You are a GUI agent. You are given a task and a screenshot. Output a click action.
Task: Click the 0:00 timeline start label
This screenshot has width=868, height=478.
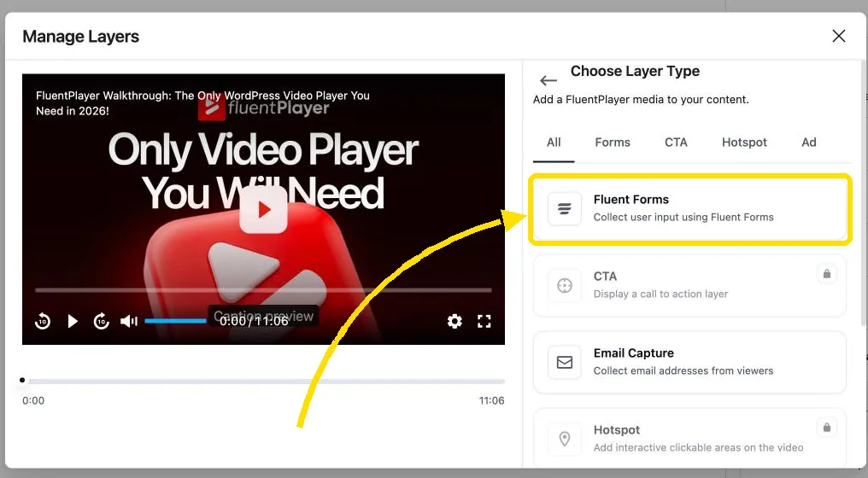[33, 400]
